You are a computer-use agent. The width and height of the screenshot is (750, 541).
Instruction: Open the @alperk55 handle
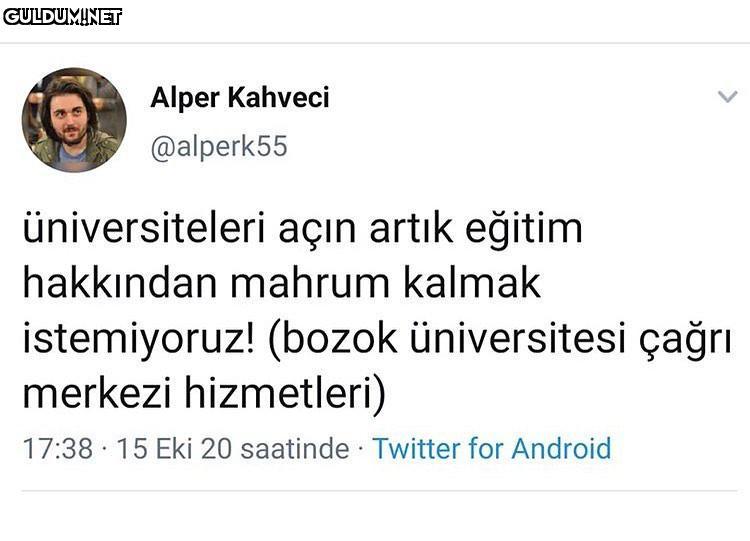pos(218,147)
